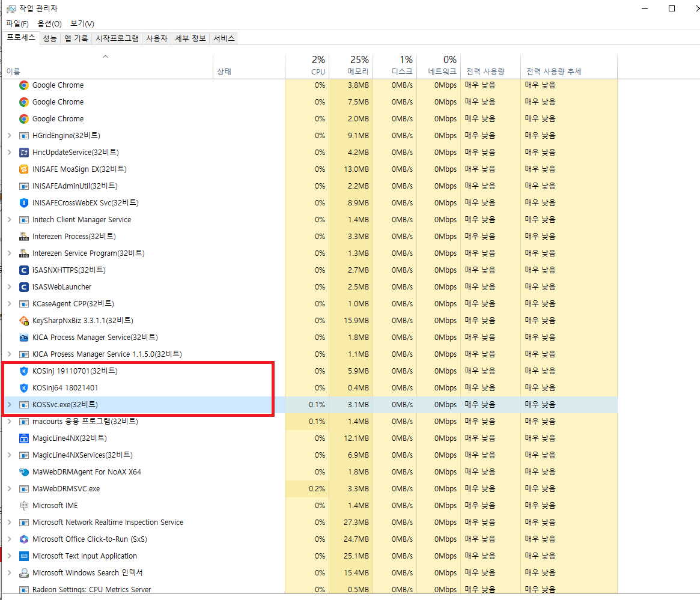
Task: Switch to the 세부 정보 tab
Action: pyautogui.click(x=190, y=39)
